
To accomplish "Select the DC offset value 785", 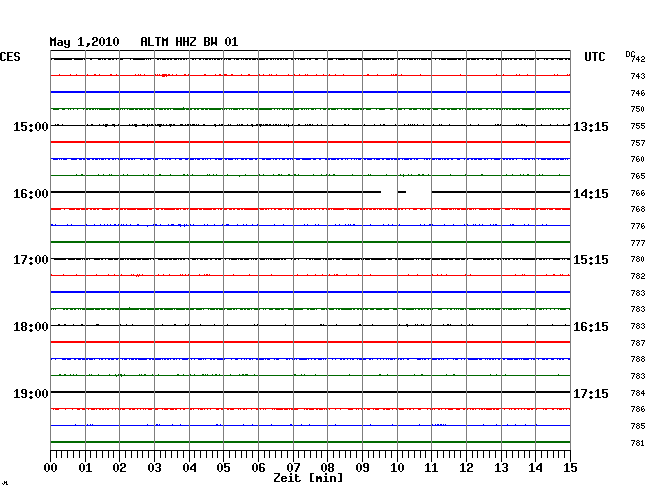I will click(638, 426).
